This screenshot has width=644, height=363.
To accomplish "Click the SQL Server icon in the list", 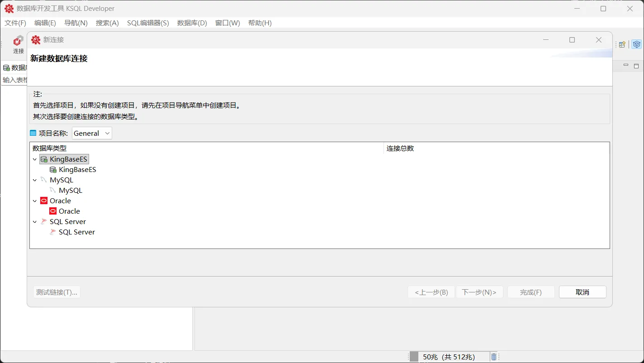I will coord(44,221).
